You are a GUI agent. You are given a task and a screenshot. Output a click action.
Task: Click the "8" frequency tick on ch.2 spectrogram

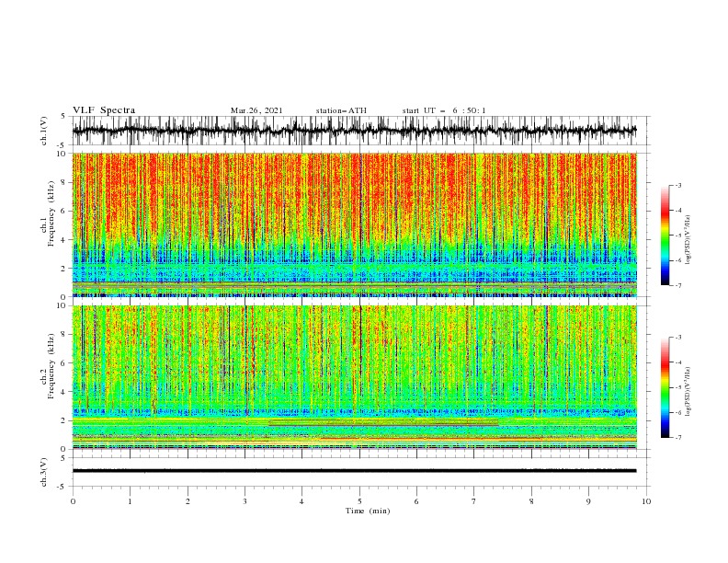tap(64, 334)
